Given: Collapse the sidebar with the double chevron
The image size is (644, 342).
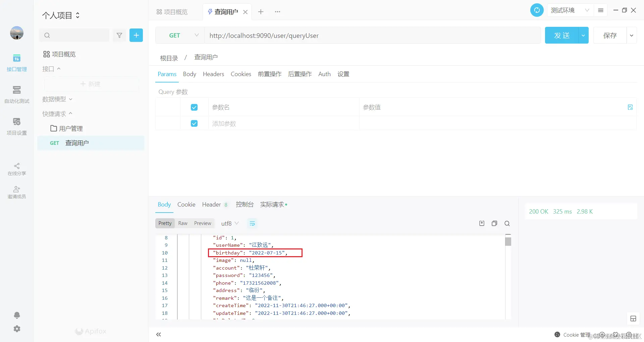Looking at the screenshot, I should tap(159, 334).
